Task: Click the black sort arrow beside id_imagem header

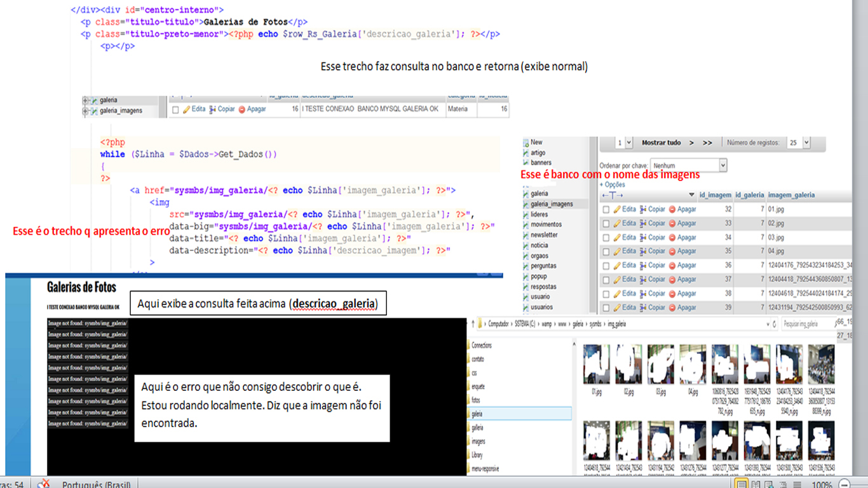Action: click(691, 194)
